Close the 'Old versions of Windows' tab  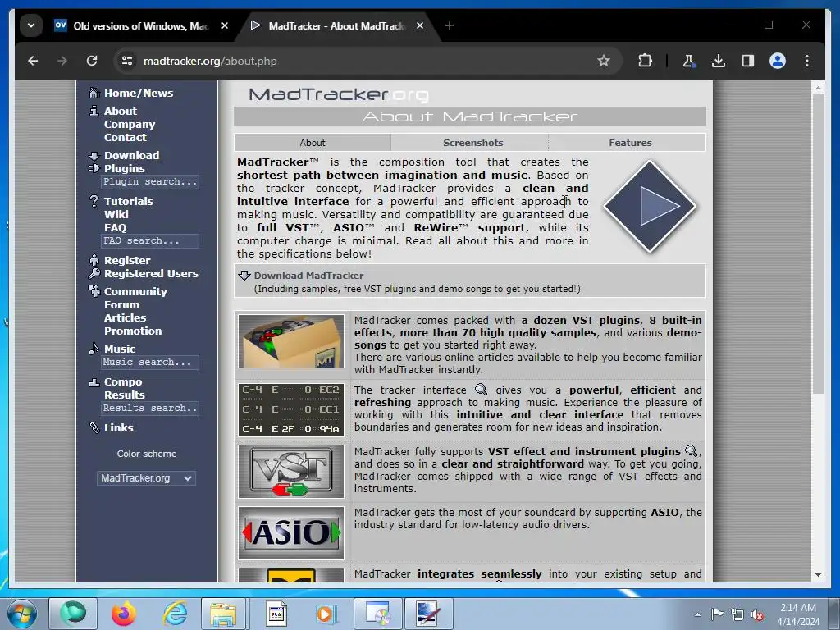click(225, 25)
